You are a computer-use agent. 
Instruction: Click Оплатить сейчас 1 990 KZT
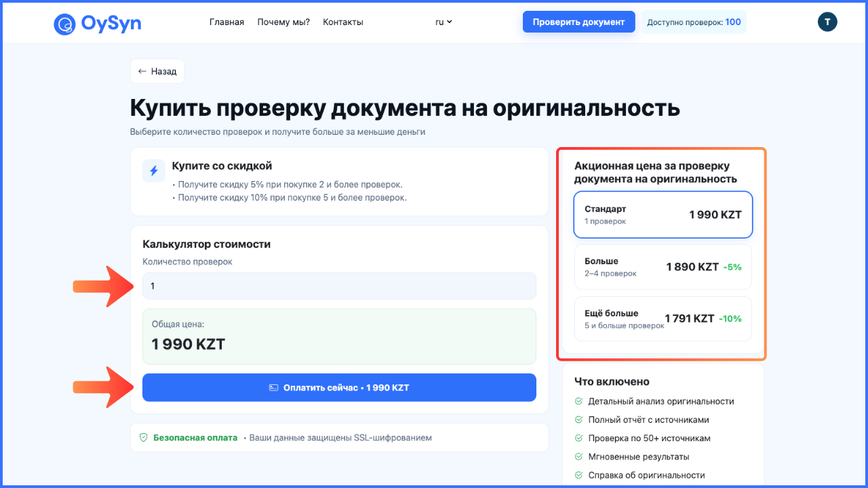point(339,387)
